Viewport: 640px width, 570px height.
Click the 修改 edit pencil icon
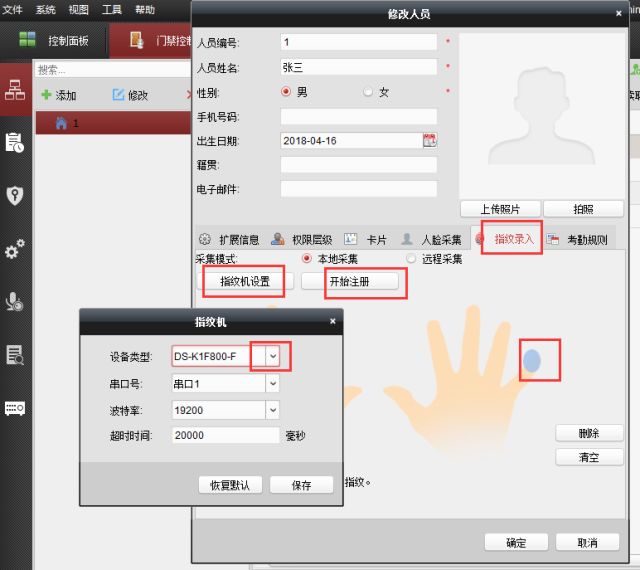[x=119, y=95]
